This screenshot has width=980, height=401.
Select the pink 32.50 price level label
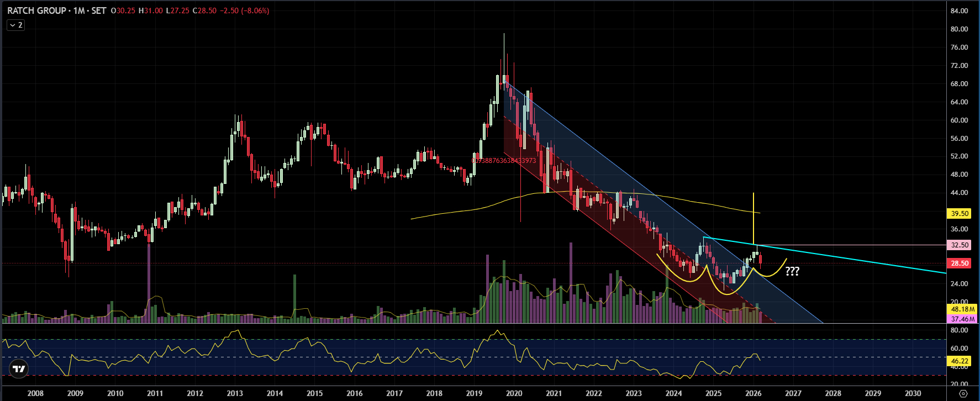tap(960, 245)
